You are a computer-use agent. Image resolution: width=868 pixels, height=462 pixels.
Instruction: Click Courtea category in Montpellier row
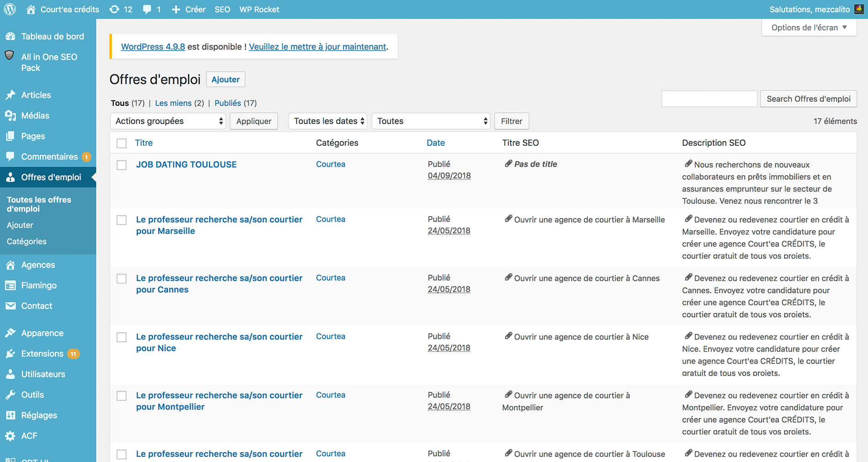click(x=331, y=395)
